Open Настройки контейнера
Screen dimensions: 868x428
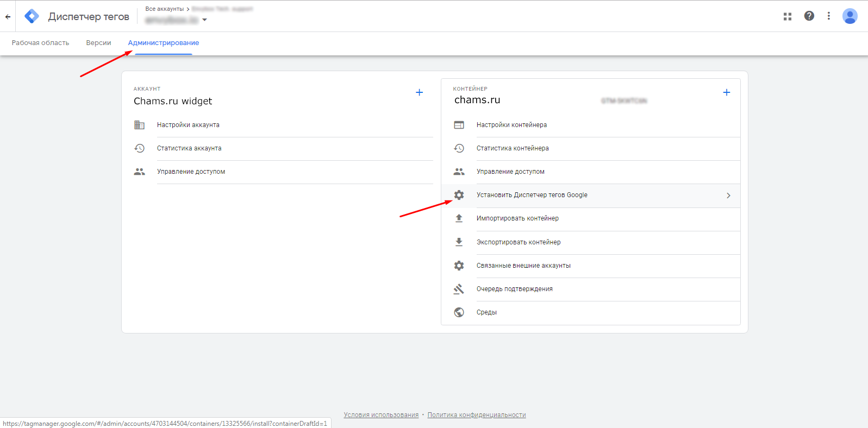click(x=511, y=125)
